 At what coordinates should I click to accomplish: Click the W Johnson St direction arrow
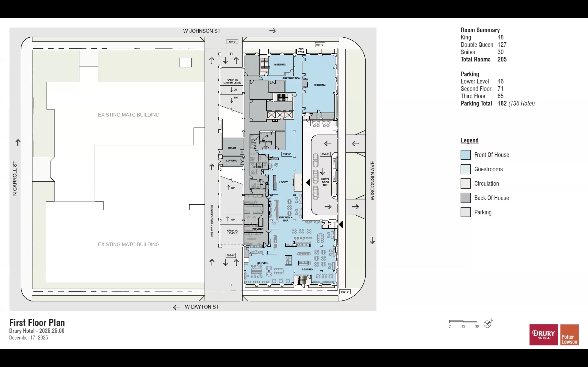[273, 31]
